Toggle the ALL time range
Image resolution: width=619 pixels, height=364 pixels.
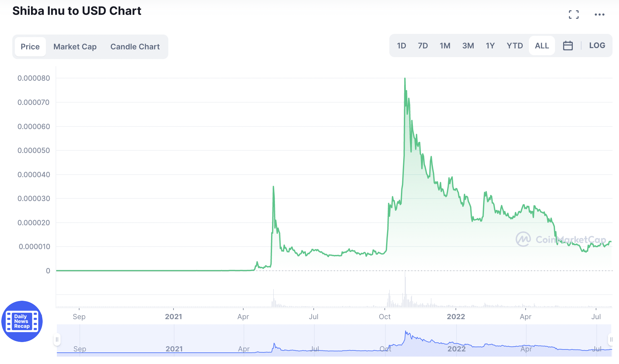(541, 45)
